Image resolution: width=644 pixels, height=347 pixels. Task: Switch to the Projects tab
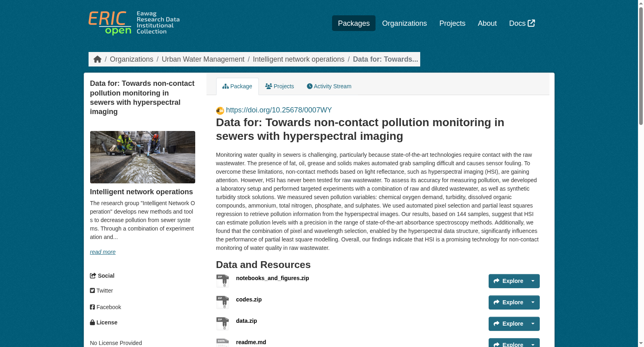(280, 86)
